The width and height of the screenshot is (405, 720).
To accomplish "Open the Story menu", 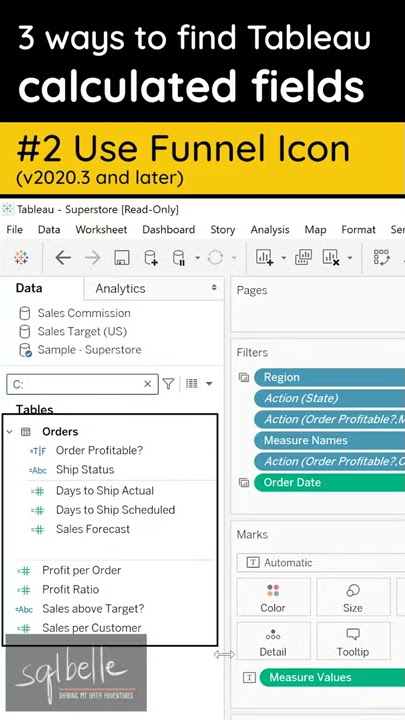I will [x=223, y=230].
